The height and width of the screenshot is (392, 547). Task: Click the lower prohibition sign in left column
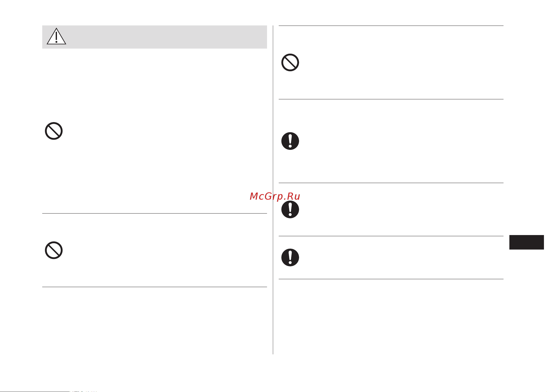pyautogui.click(x=54, y=250)
